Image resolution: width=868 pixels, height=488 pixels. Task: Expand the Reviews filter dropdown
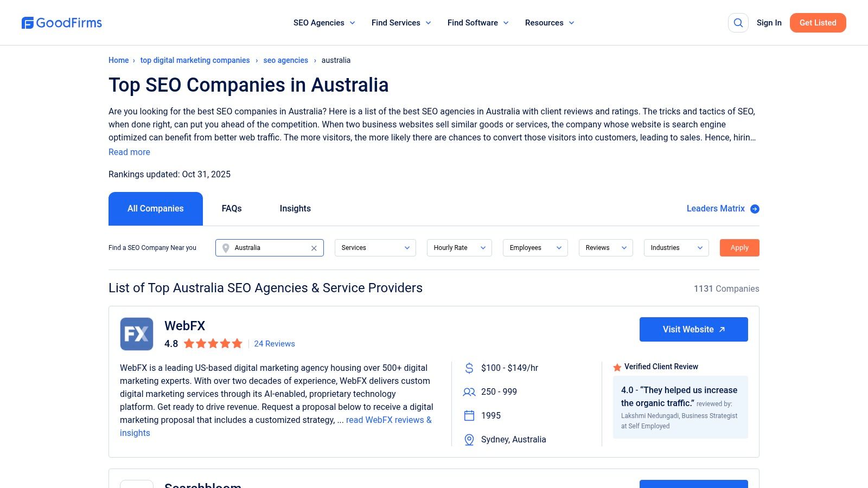pyautogui.click(x=605, y=248)
